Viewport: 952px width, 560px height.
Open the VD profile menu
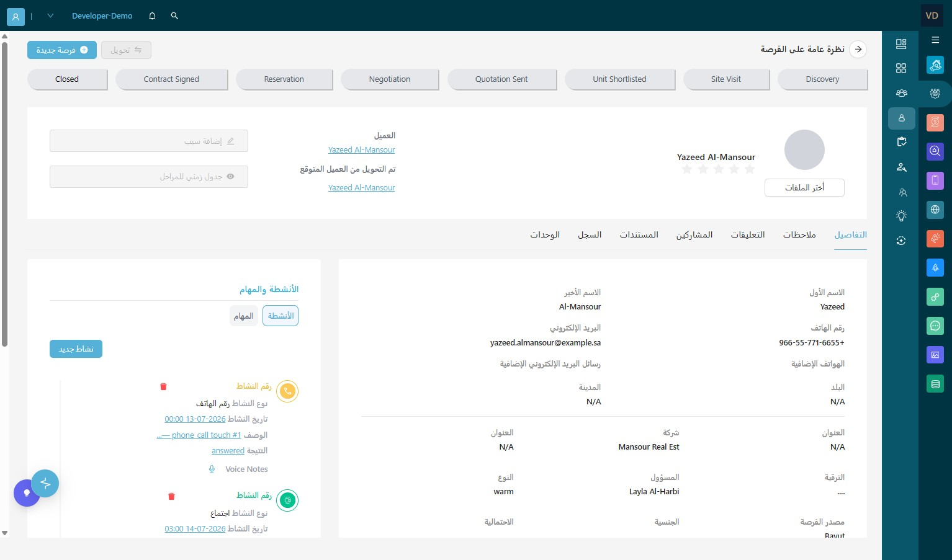pos(932,16)
